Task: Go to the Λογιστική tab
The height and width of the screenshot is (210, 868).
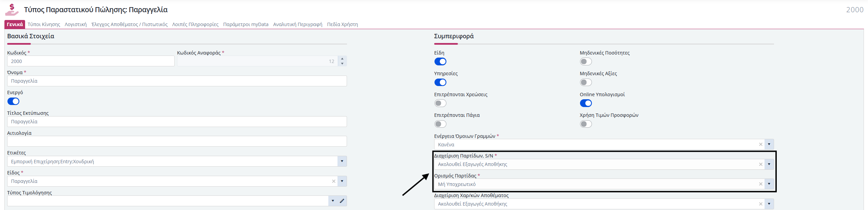Action: tap(76, 24)
